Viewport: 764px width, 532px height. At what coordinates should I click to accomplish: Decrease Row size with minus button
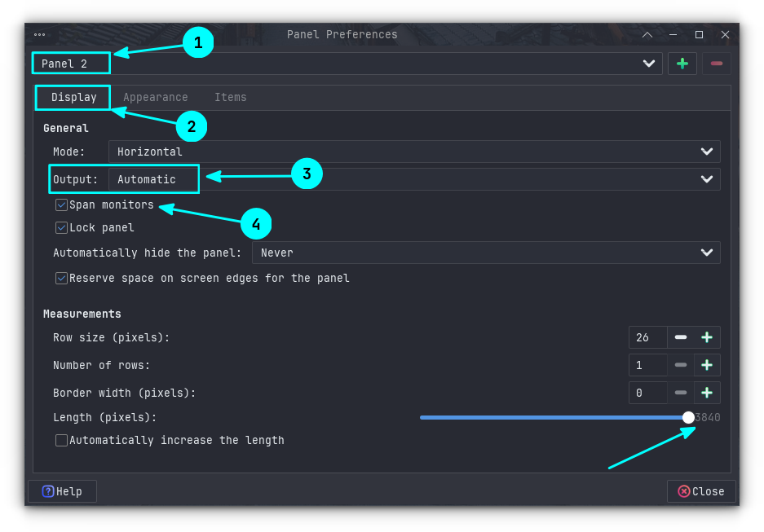[x=681, y=337]
